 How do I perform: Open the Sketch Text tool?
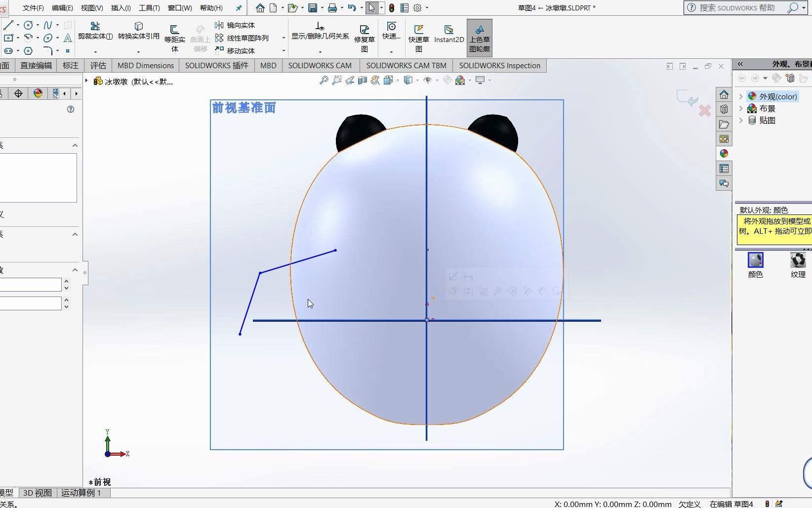click(68, 38)
